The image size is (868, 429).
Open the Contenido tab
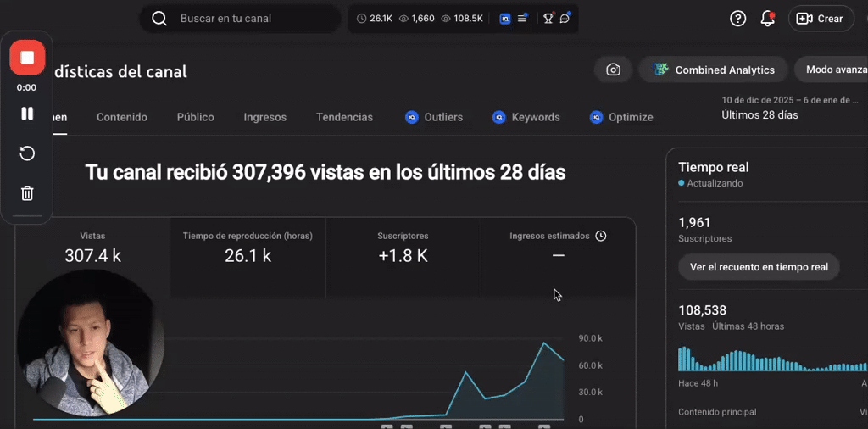pyautogui.click(x=122, y=117)
